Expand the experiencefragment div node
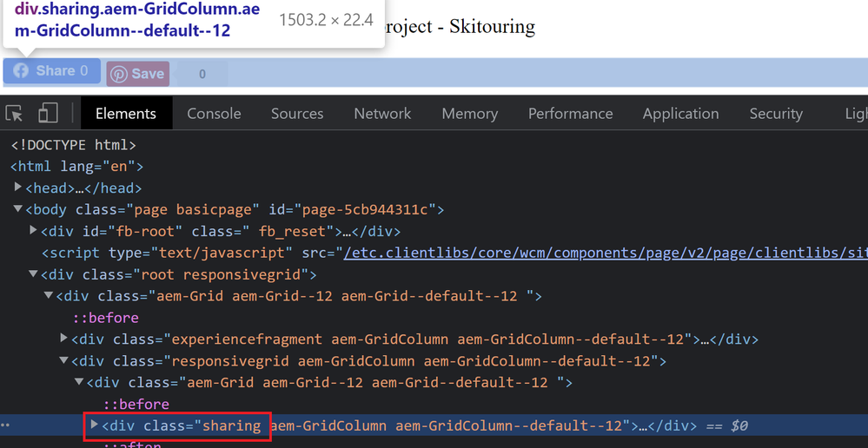The width and height of the screenshot is (868, 448). click(x=64, y=339)
